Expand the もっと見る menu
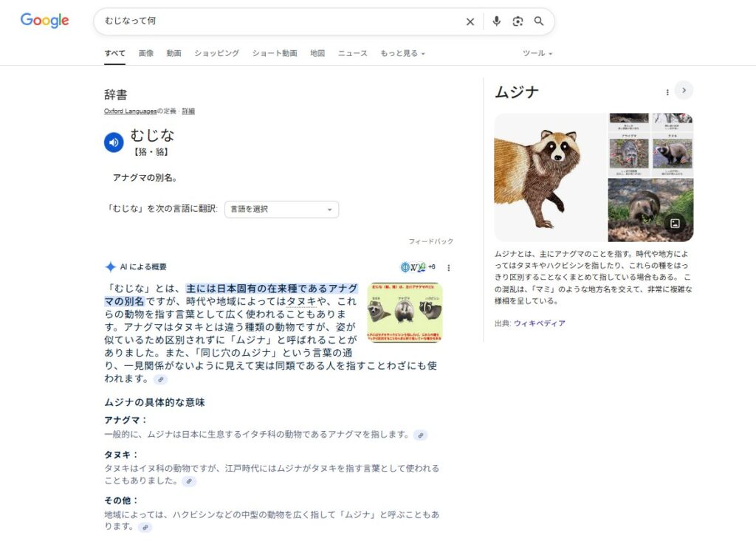The height and width of the screenshot is (541, 756). [402, 53]
